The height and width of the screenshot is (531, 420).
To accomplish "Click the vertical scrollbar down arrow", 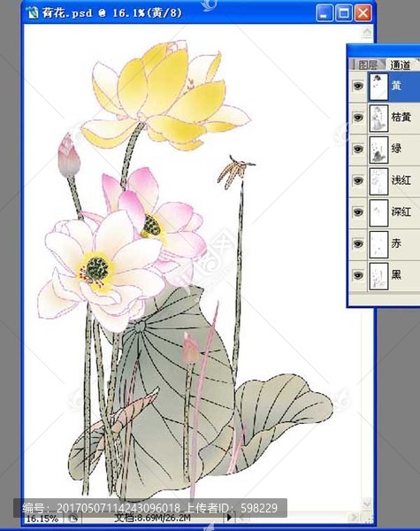I will click(367, 504).
